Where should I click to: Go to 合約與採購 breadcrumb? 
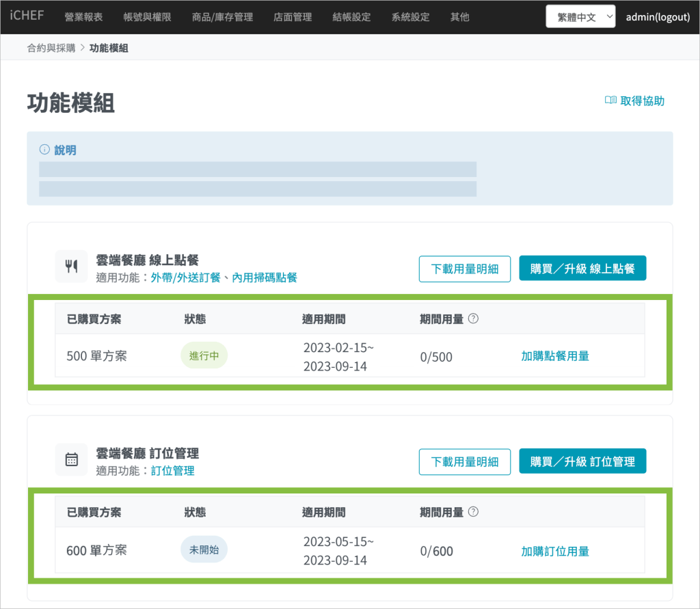point(51,48)
